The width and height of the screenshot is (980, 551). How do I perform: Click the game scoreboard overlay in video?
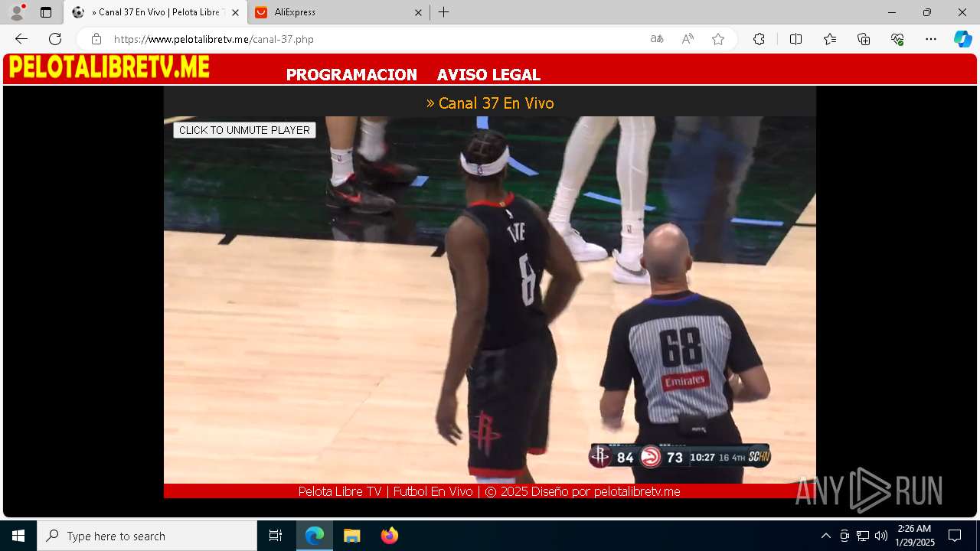click(x=680, y=457)
